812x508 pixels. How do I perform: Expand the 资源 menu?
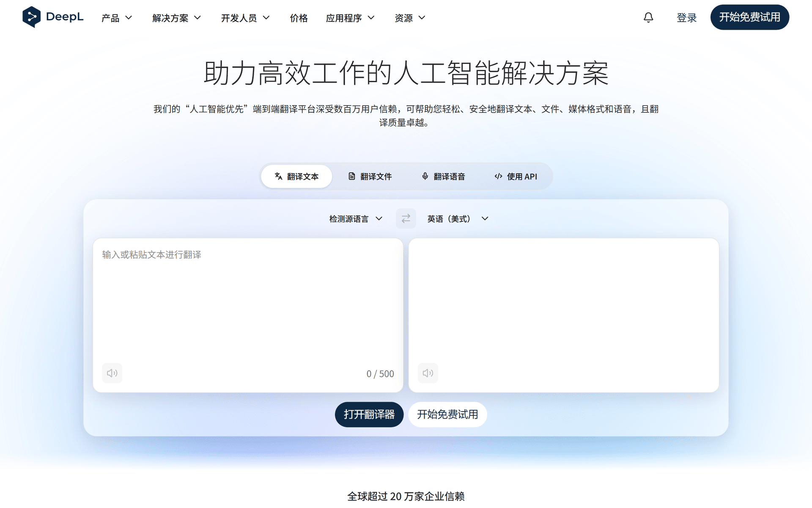tap(410, 18)
